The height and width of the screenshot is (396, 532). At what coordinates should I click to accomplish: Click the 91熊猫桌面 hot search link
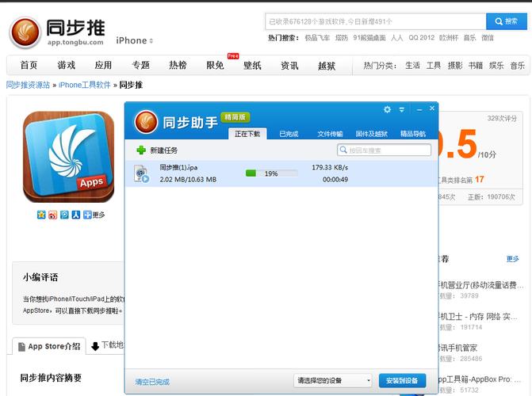tap(369, 38)
